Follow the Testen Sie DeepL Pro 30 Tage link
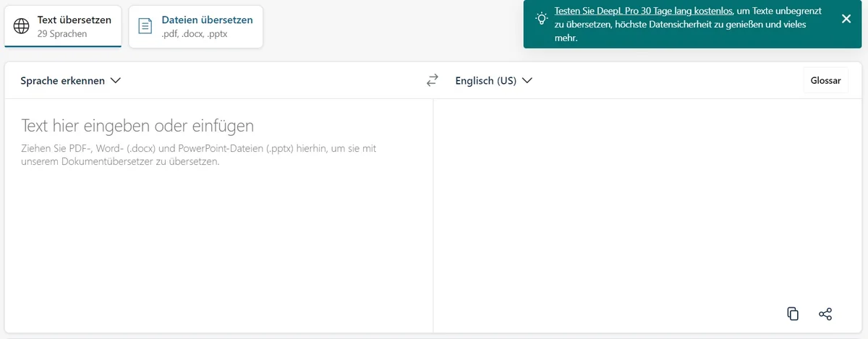Viewport: 868px width, 339px height. (x=644, y=11)
